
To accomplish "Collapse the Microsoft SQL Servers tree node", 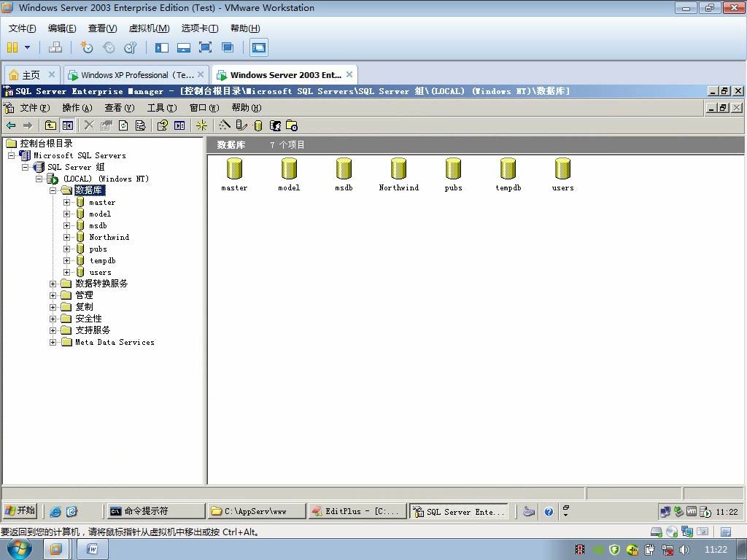I will pyautogui.click(x=12, y=155).
